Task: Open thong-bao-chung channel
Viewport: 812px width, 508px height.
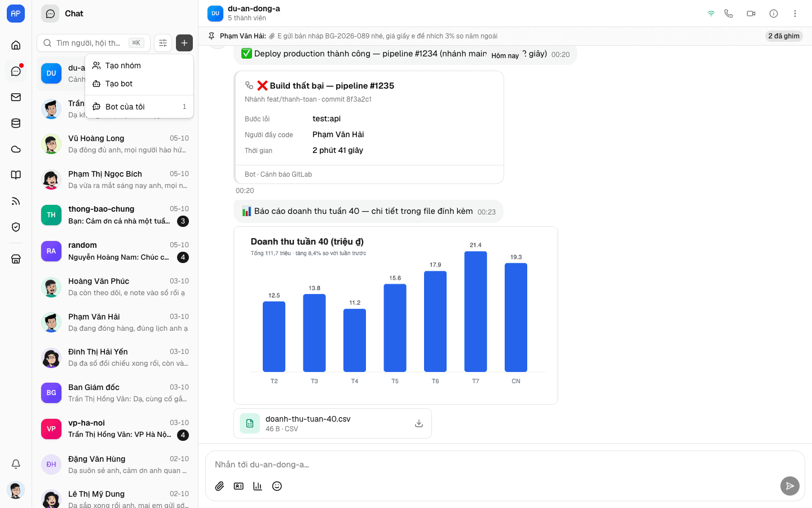Action: pyautogui.click(x=115, y=215)
